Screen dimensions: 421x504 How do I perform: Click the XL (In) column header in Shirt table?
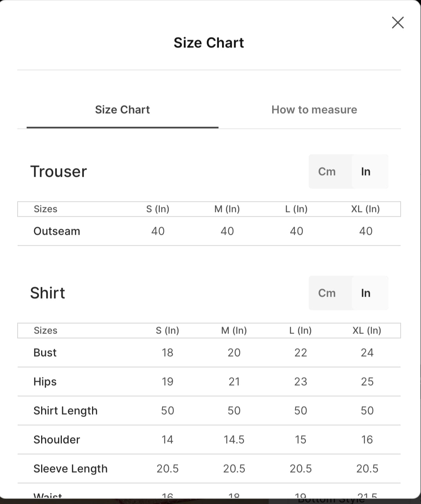coord(367,330)
